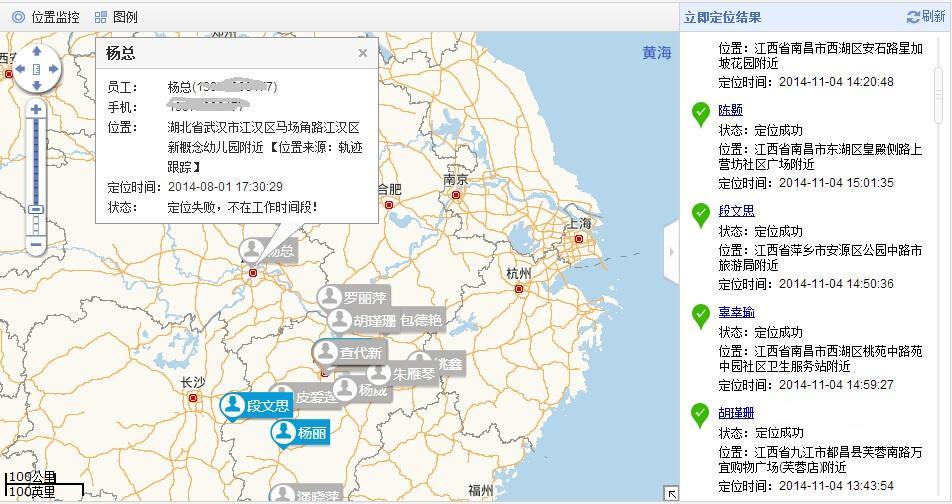Screen dimensions: 952x504
Task: Pan the map down with arrow
Action: [x=37, y=87]
